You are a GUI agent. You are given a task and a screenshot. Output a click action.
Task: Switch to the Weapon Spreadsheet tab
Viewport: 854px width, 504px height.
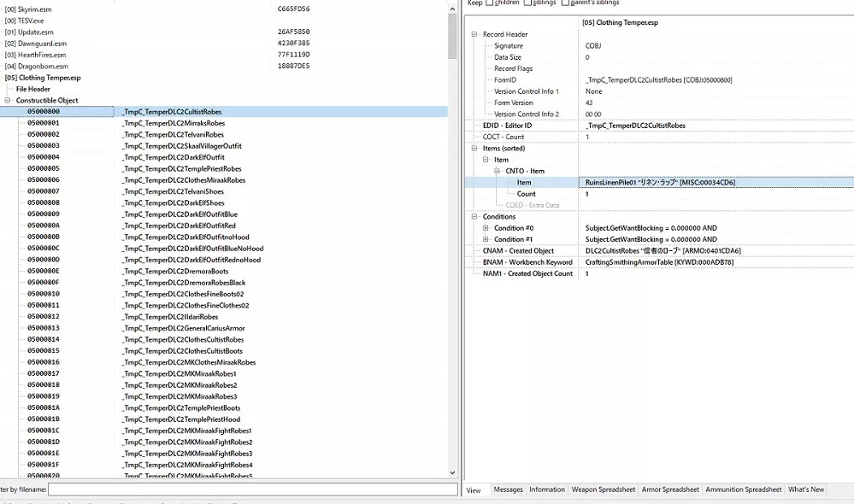[x=603, y=489]
